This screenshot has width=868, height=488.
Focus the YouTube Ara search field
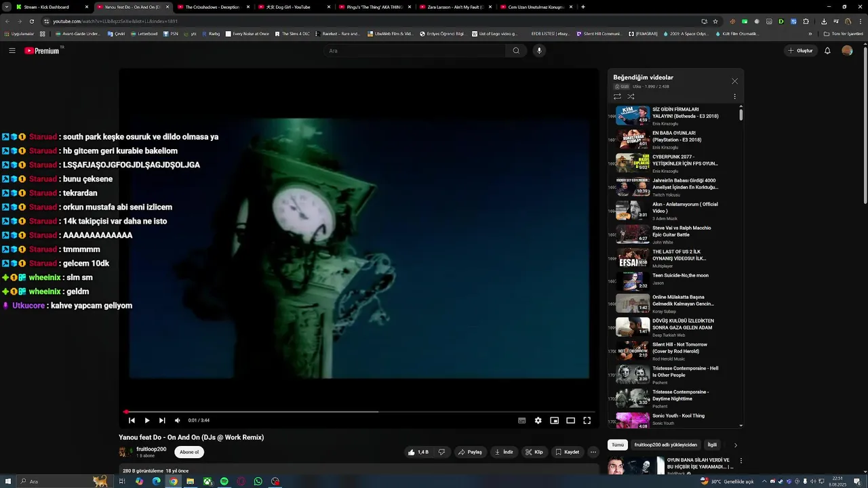click(x=414, y=51)
